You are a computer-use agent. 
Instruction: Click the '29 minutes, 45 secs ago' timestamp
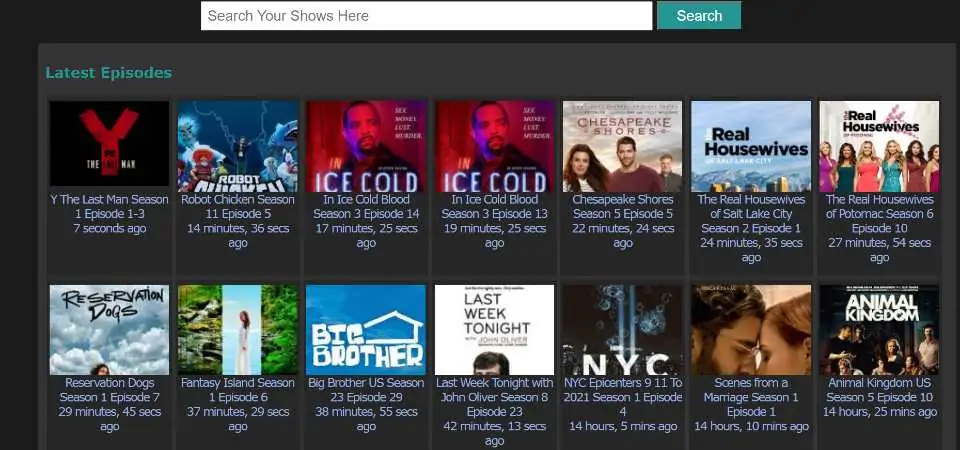109,419
